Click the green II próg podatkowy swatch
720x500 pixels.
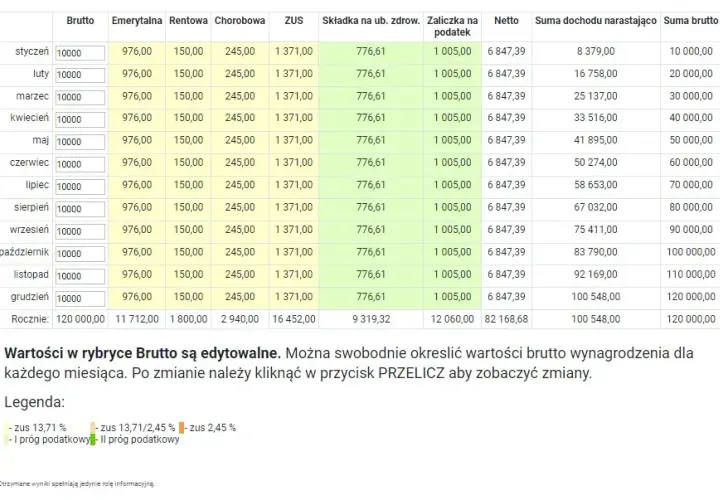93,439
